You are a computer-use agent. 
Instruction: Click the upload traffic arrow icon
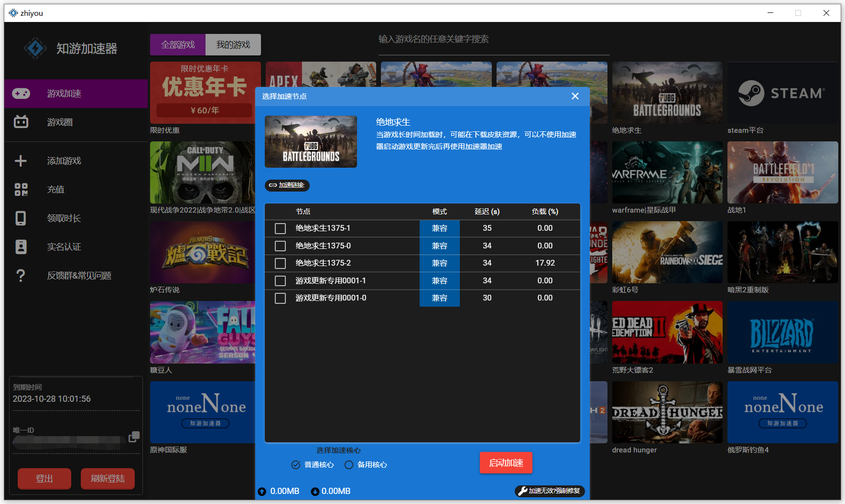[x=262, y=492]
